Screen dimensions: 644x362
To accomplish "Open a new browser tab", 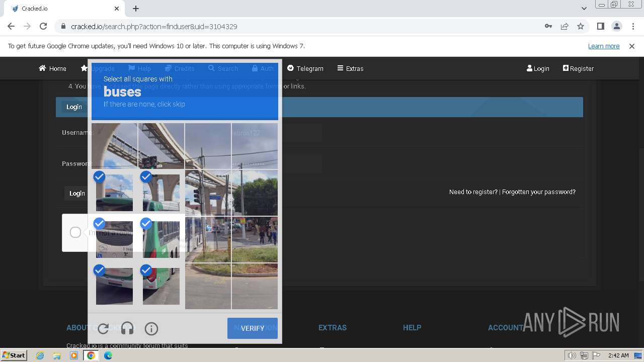I will pos(136,9).
